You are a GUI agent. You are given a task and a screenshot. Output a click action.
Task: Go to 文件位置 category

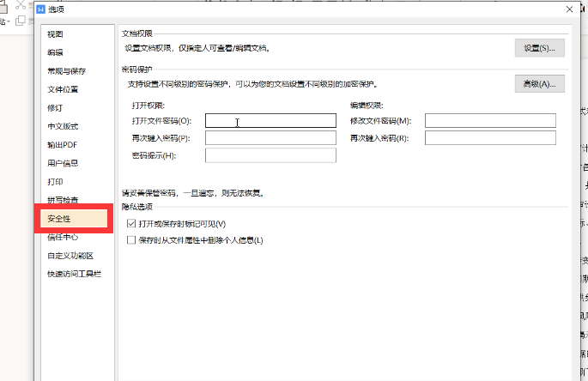63,89
